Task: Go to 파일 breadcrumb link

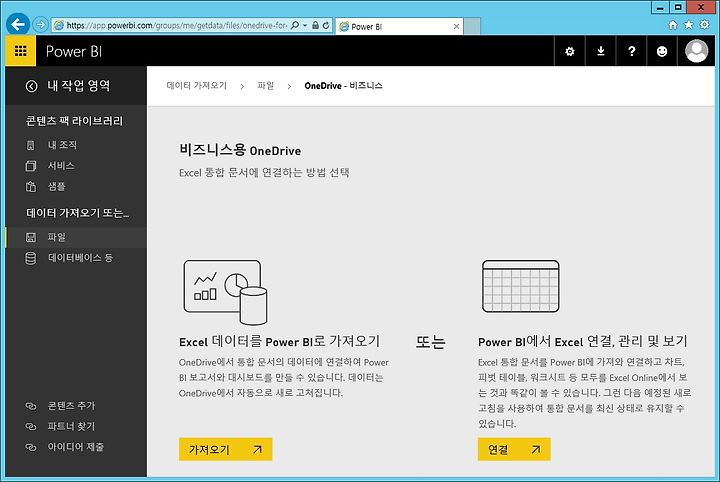Action: click(265, 85)
